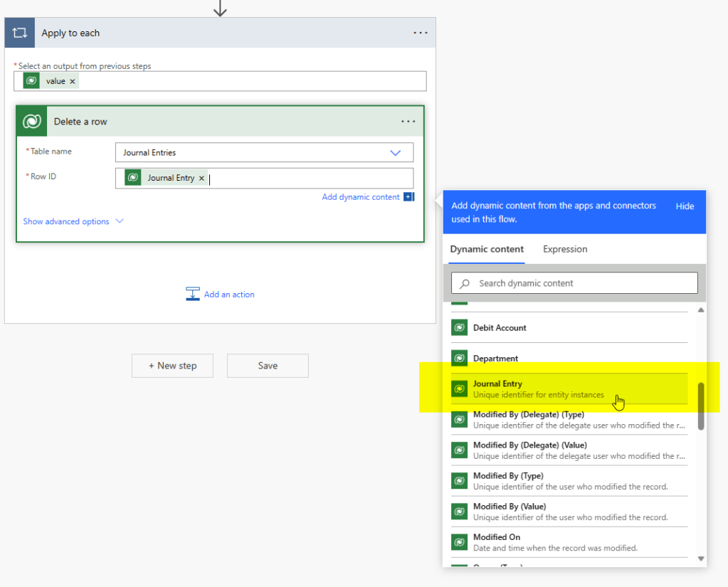This screenshot has height=587, width=728.
Task: Click the Apply to each loop icon
Action: pos(20,33)
